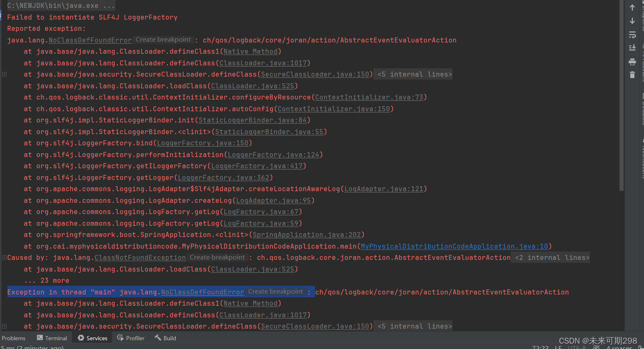The width and height of the screenshot is (644, 349).
Task: Navigate down the stack trace
Action: coord(632,20)
